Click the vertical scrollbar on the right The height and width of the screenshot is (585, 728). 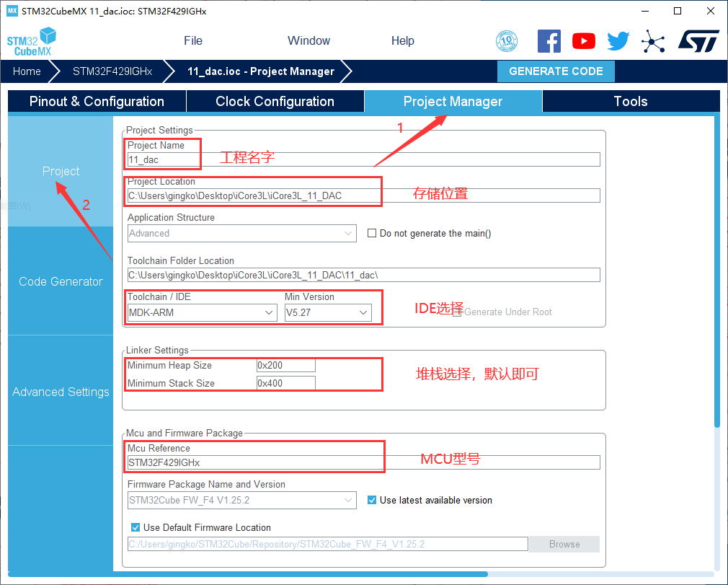click(x=716, y=274)
